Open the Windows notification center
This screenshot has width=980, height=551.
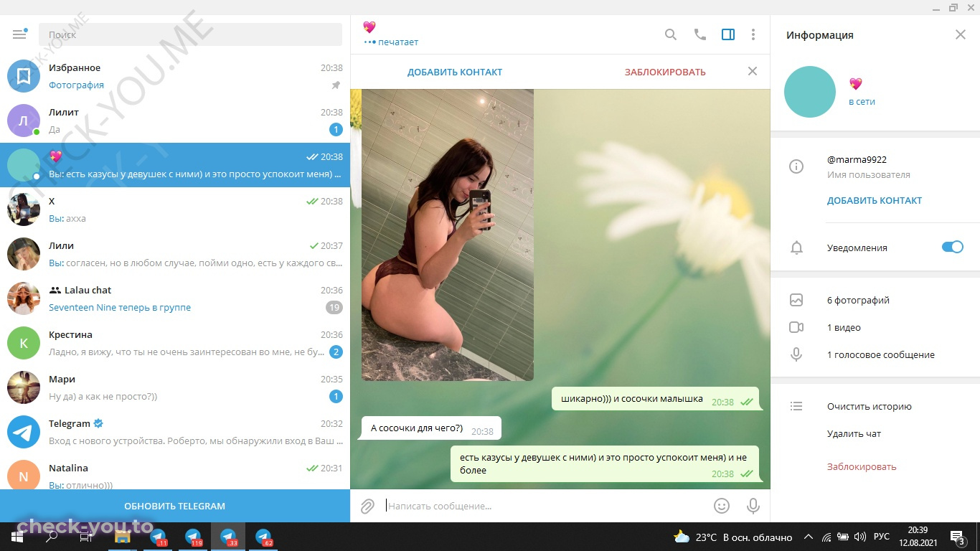pyautogui.click(x=958, y=537)
